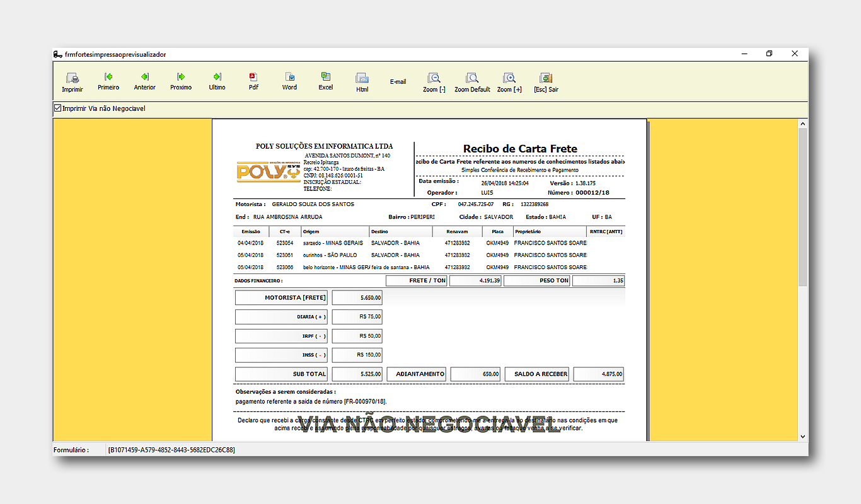Restore down the preview window
This screenshot has width=861, height=504.
tap(770, 54)
